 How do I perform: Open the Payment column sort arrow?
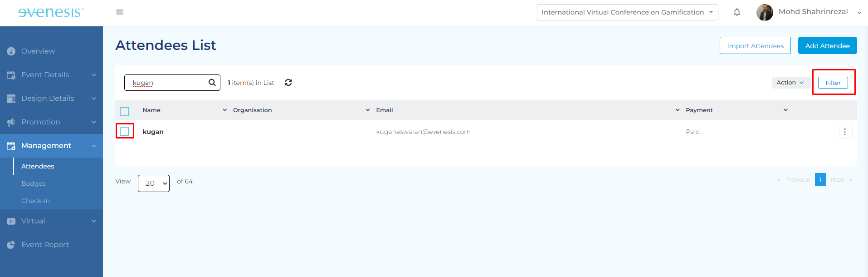(x=785, y=110)
